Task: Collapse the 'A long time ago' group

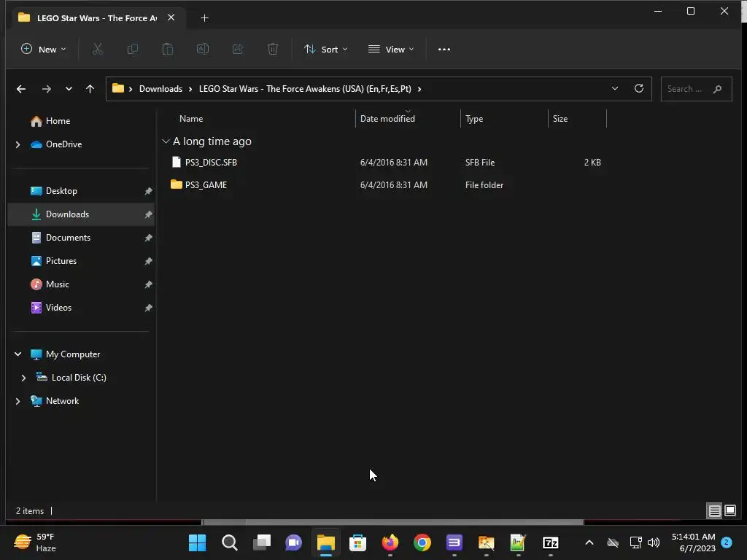Action: pyautogui.click(x=166, y=141)
